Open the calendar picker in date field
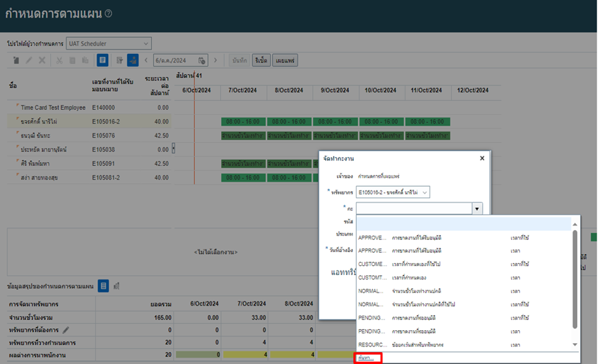Screen dimensions: 598x364 [201, 60]
